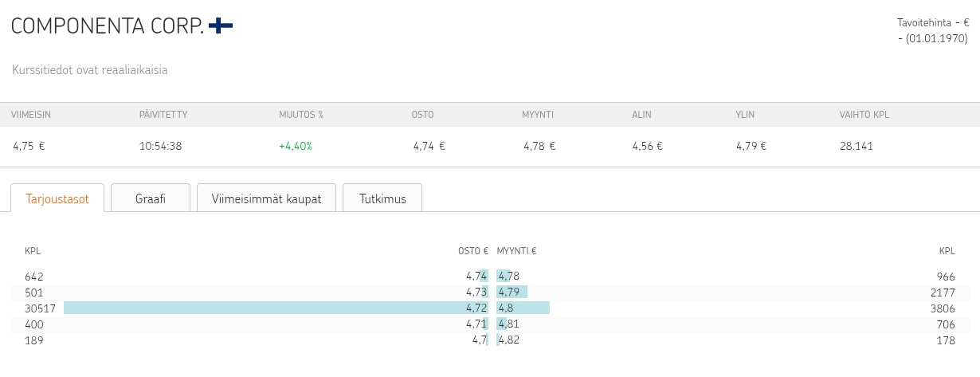Select the Tutkimus tab
This screenshot has height=377, width=980.
[382, 198]
